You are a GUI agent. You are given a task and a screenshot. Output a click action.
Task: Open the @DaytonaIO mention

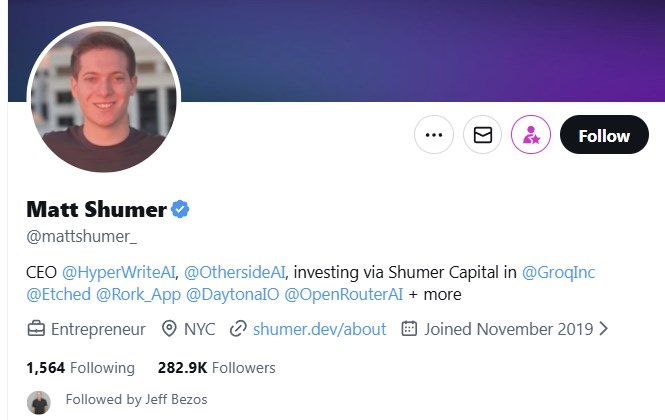coord(231,295)
